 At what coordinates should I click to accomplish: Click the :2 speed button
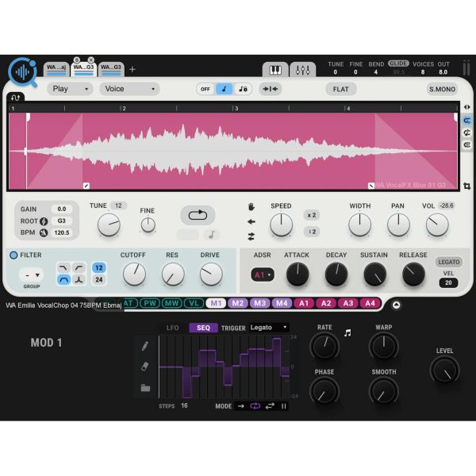pyautogui.click(x=312, y=232)
